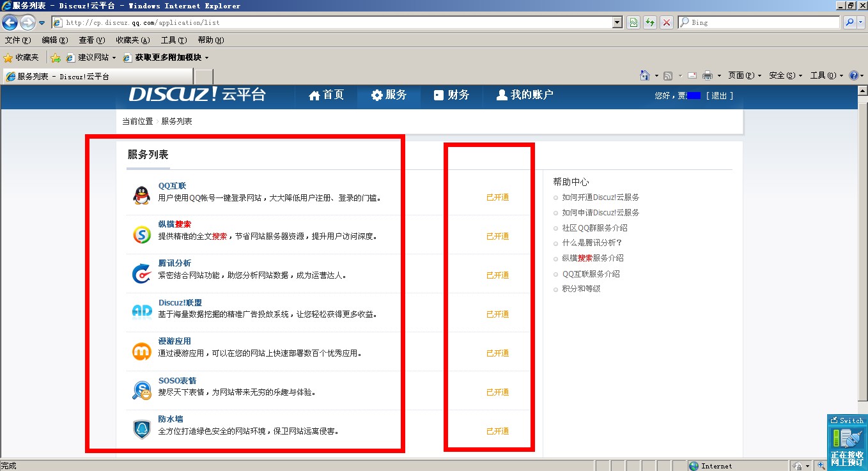Click the 腾讯分析 service icon
The width and height of the screenshot is (868, 471).
[x=141, y=274]
